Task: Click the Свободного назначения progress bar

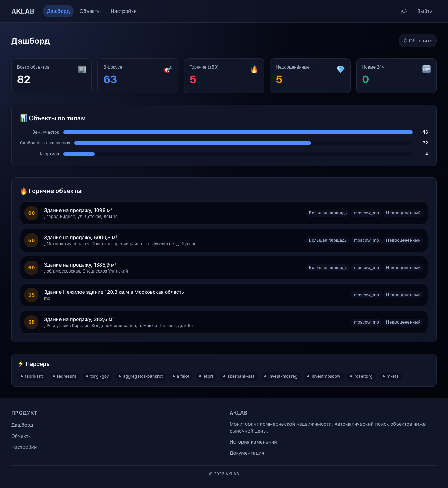Action: pyautogui.click(x=243, y=143)
